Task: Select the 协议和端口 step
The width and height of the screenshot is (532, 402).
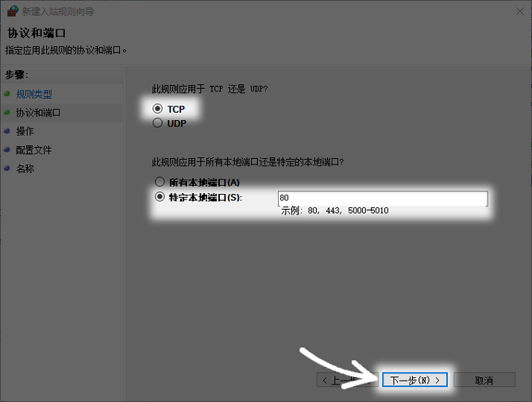Action: [x=38, y=113]
